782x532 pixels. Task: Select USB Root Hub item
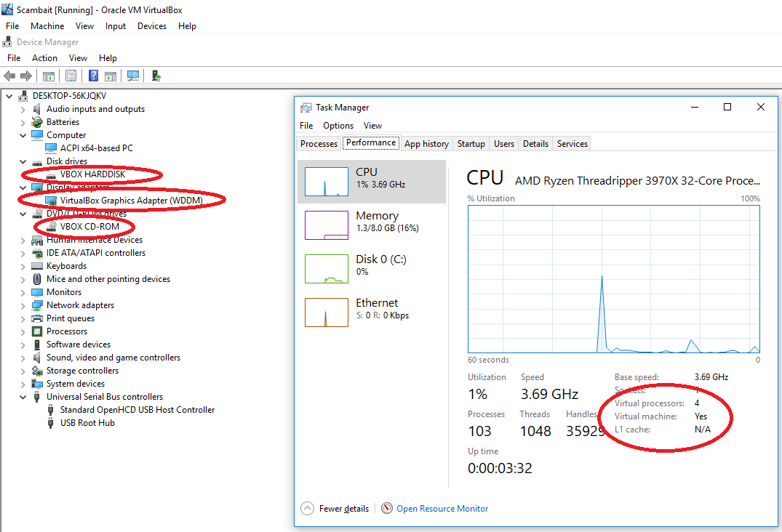click(x=87, y=423)
